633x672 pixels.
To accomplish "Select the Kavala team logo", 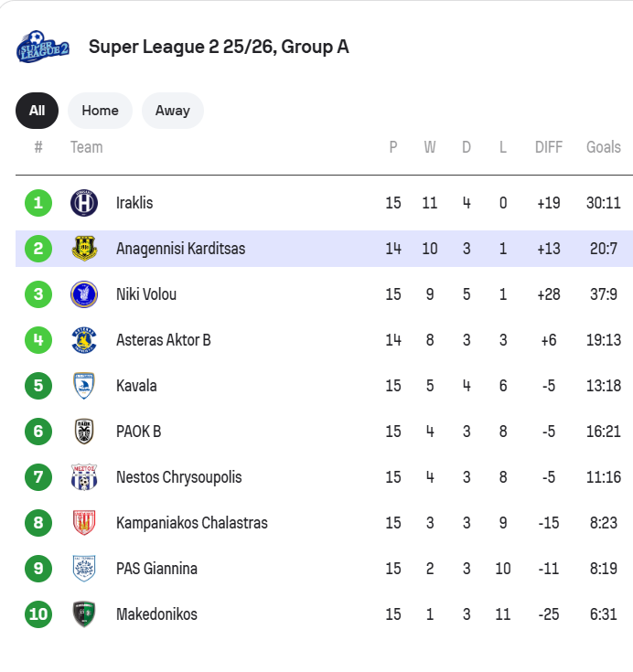I will 84,386.
